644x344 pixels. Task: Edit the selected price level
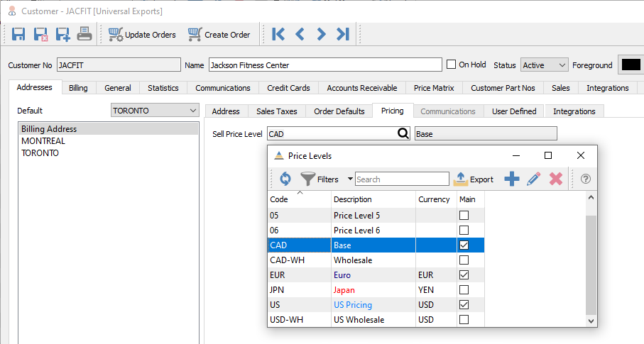pyautogui.click(x=533, y=179)
